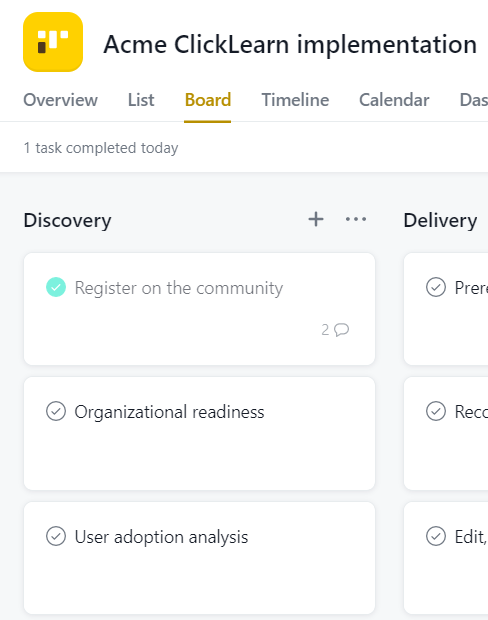This screenshot has width=488, height=620.
Task: Open comments on Register on the community
Action: click(x=335, y=329)
